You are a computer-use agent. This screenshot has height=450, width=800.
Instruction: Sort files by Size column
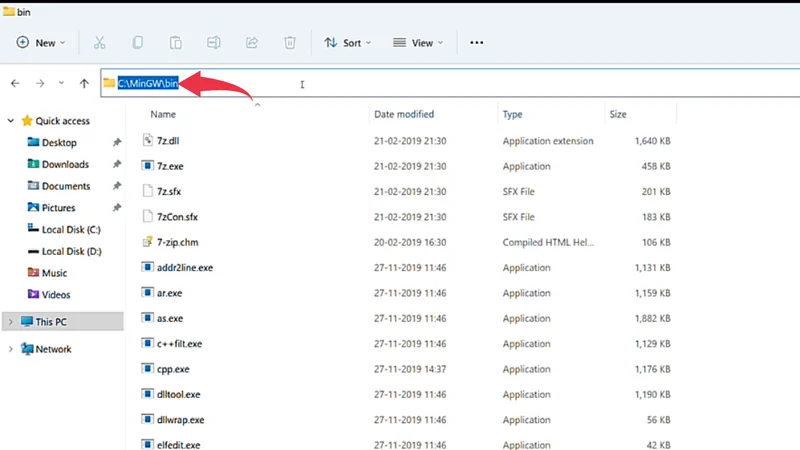point(618,115)
